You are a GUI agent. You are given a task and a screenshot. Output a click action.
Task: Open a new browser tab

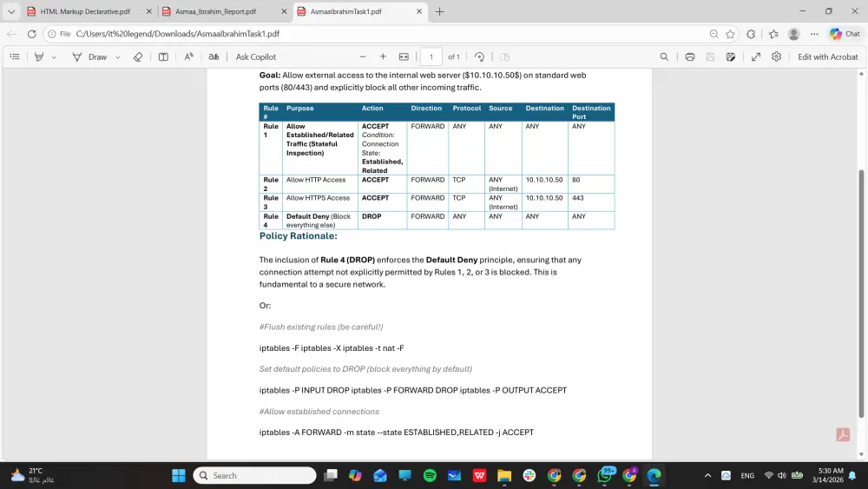pyautogui.click(x=439, y=11)
